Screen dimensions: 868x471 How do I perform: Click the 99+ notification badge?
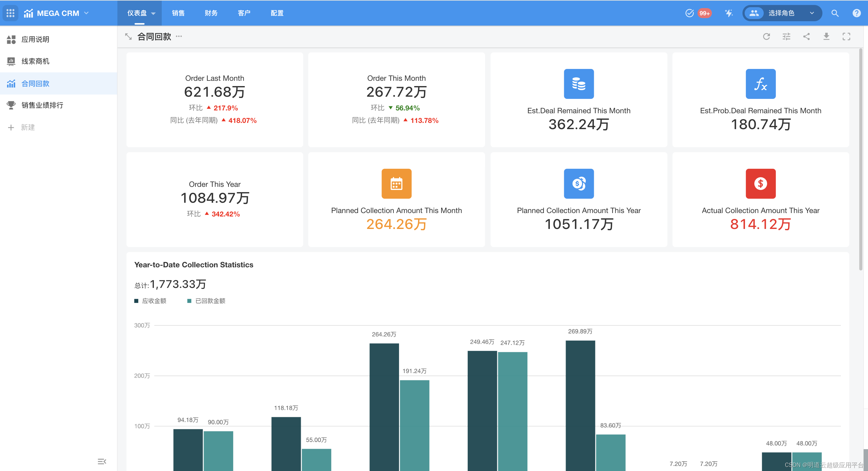705,13
